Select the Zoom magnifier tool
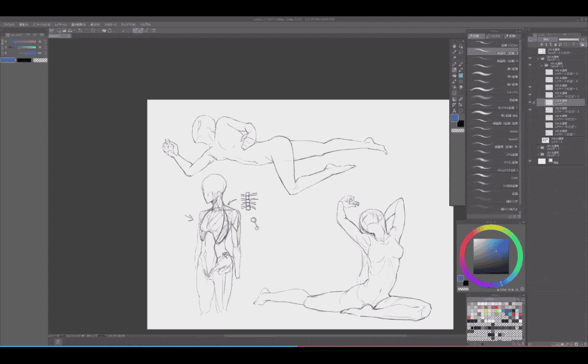 (461, 46)
